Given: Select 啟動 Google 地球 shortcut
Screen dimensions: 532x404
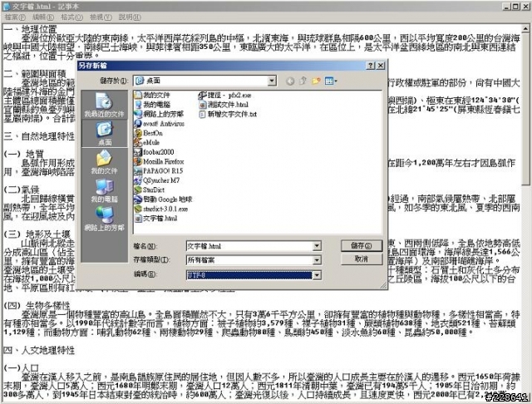Looking at the screenshot, I should (x=164, y=200).
